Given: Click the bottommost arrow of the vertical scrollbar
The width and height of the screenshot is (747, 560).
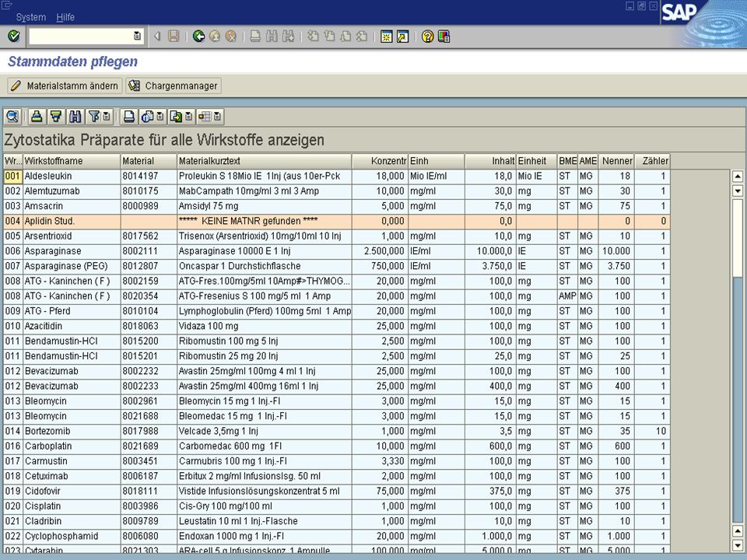Looking at the screenshot, I should 738,545.
